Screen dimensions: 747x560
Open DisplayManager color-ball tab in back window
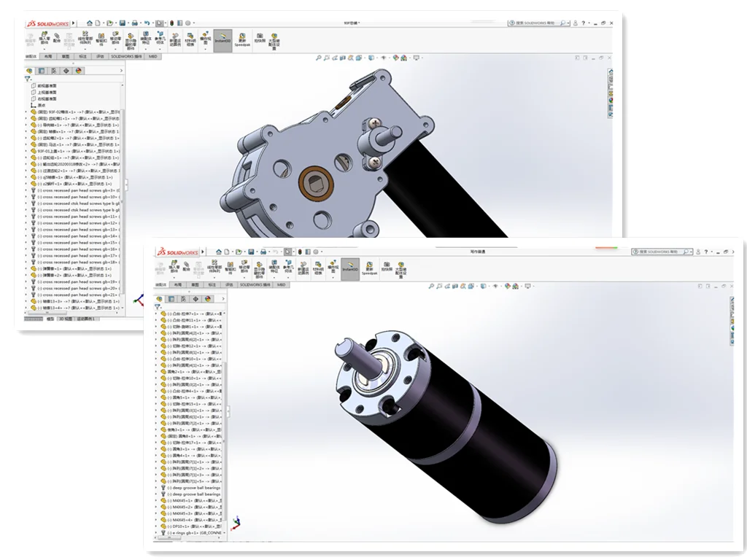point(79,71)
